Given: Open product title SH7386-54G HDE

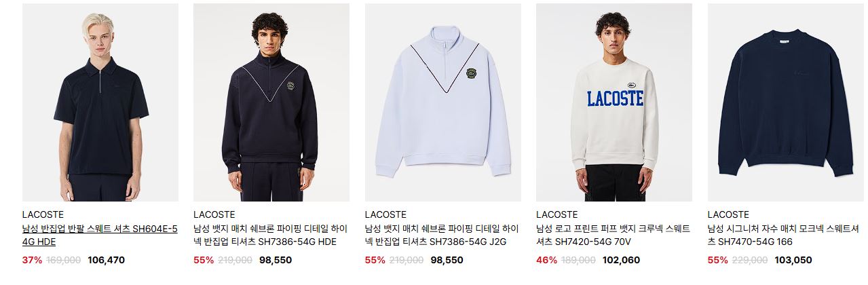Looking at the screenshot, I should 271,235.
